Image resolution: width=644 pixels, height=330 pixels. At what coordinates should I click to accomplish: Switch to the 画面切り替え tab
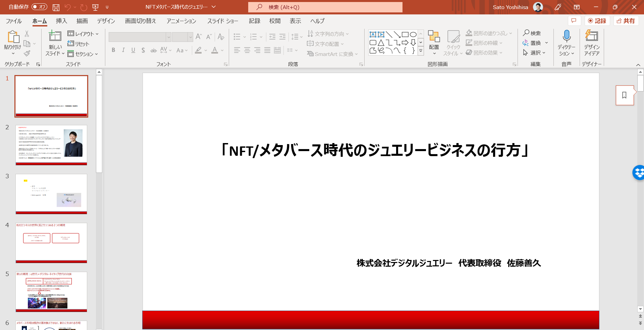click(x=141, y=21)
